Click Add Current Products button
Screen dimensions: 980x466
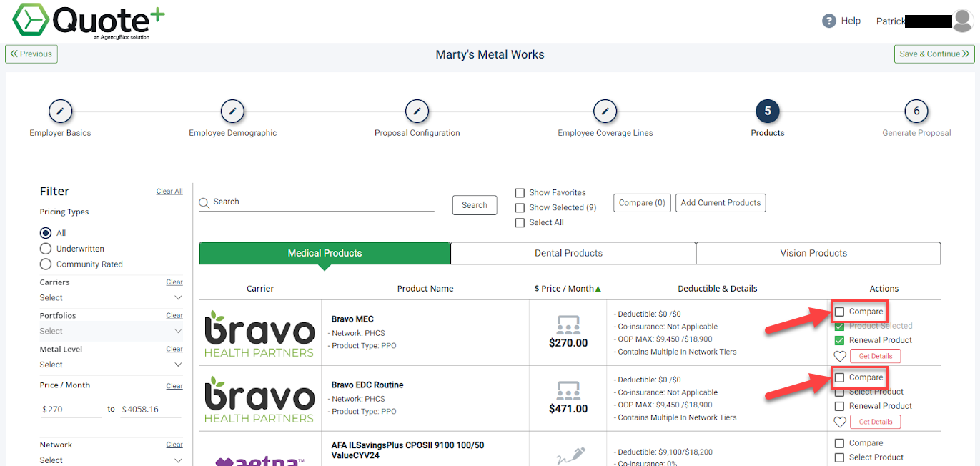721,203
